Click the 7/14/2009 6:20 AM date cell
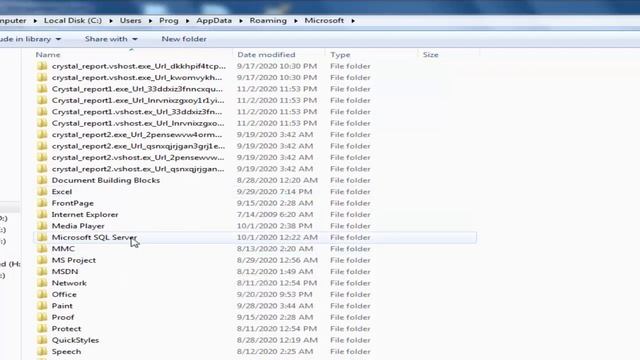Screen dimensions: 640x360 [x=275, y=214]
